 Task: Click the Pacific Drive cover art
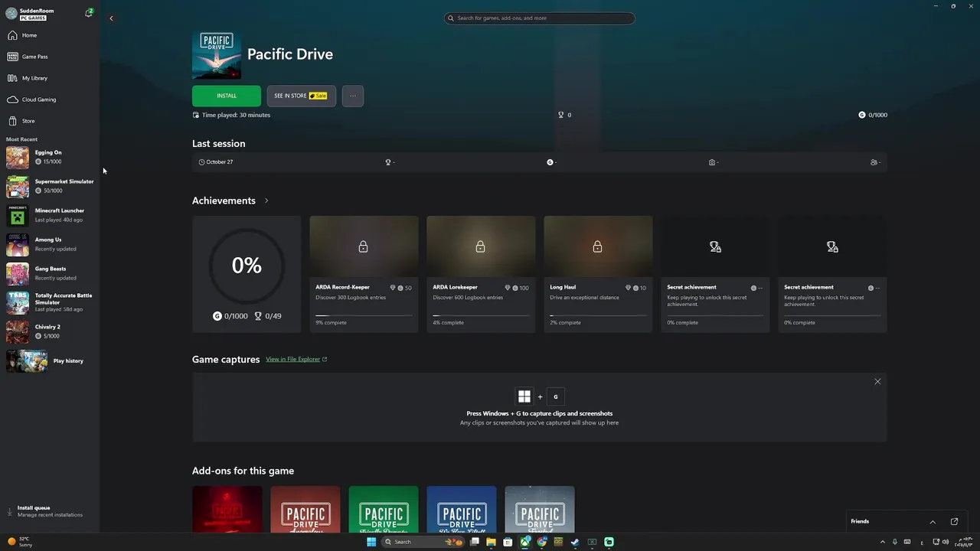tap(217, 56)
